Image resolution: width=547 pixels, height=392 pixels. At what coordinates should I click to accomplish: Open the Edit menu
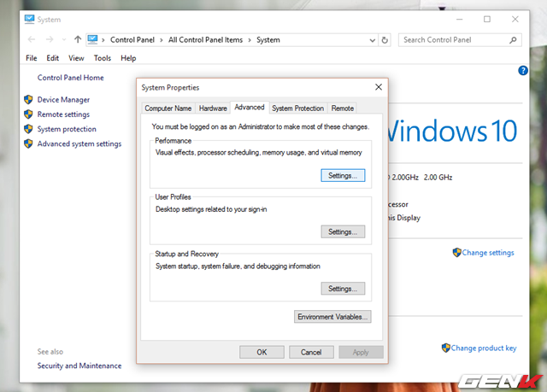click(53, 58)
